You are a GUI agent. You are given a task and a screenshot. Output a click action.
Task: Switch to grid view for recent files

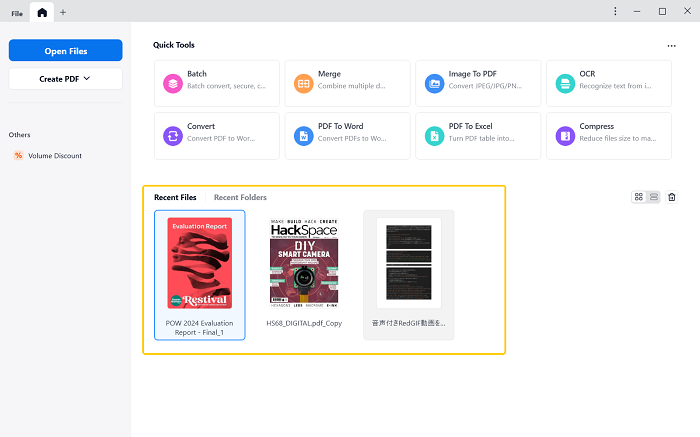pyautogui.click(x=639, y=197)
